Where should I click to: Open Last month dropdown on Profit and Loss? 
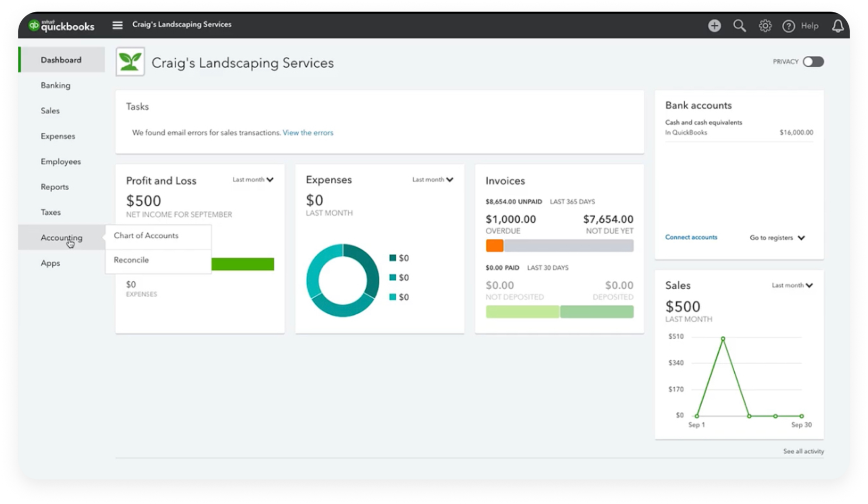pos(253,179)
